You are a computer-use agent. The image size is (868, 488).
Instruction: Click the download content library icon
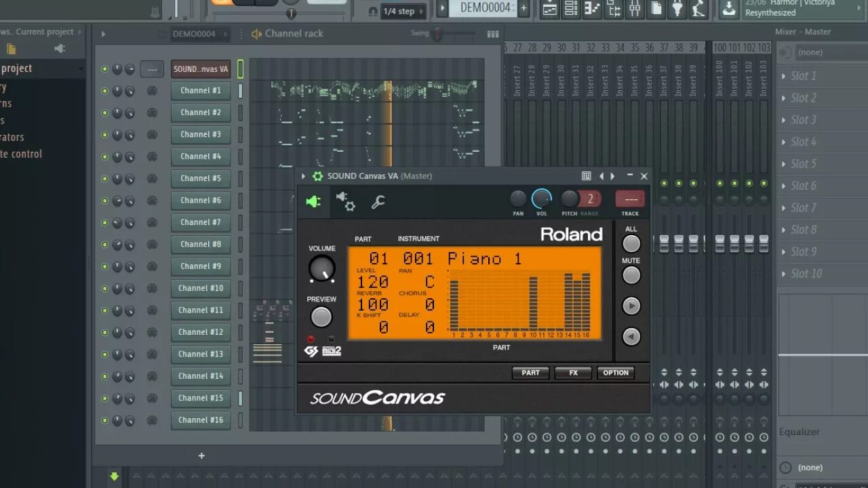[x=729, y=9]
